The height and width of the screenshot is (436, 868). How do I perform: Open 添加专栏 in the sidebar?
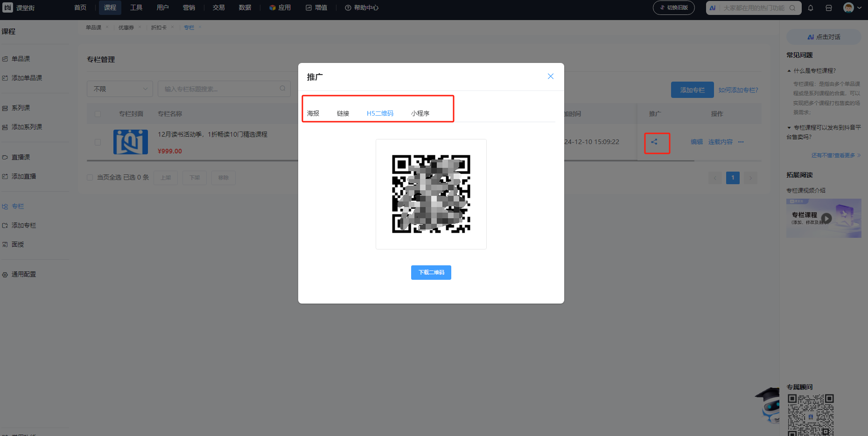coord(23,225)
